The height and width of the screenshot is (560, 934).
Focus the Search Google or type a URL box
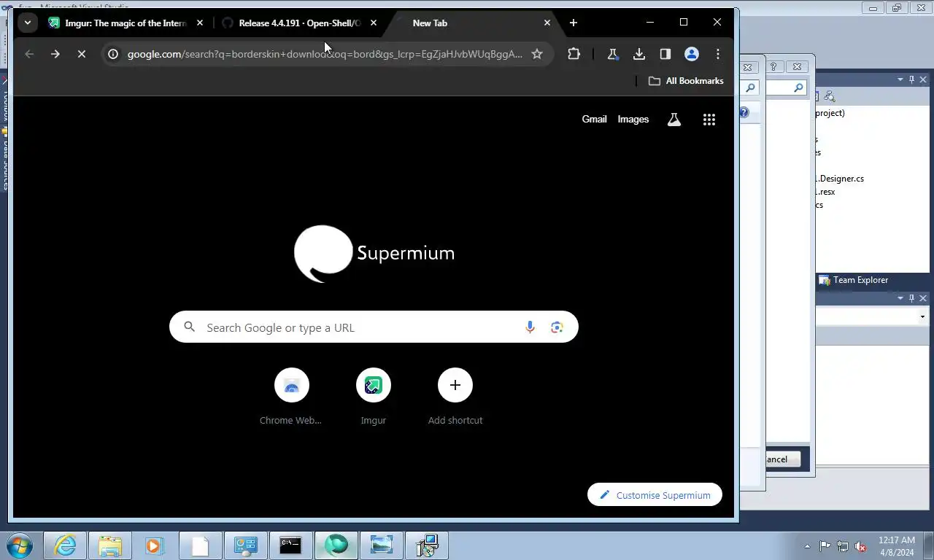pyautogui.click(x=374, y=327)
